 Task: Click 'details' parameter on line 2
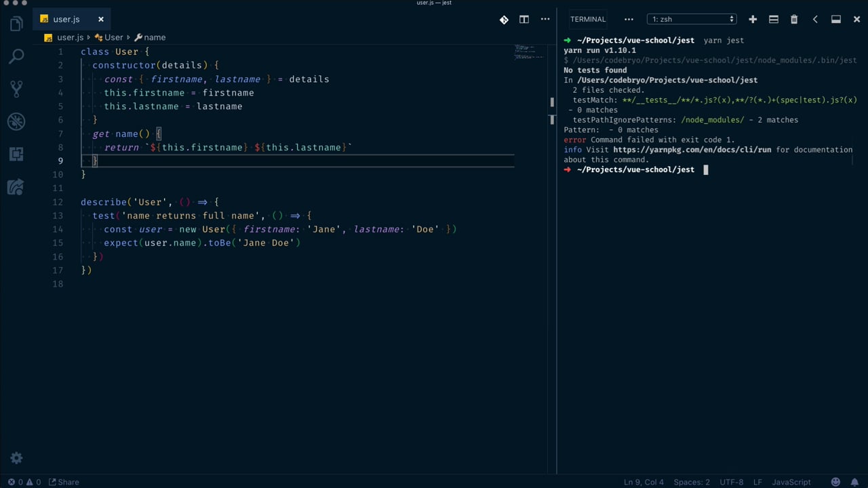[x=182, y=65]
